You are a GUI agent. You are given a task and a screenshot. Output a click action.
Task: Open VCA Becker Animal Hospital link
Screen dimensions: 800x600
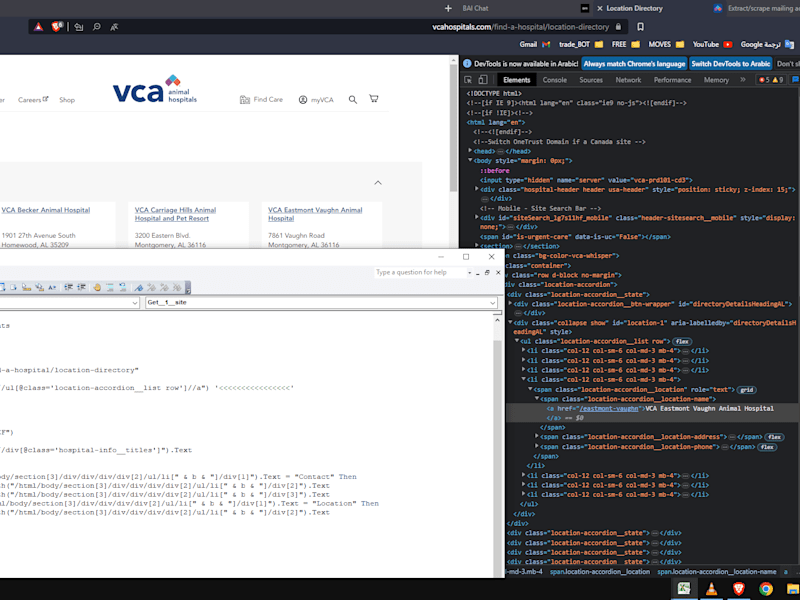pos(45,210)
